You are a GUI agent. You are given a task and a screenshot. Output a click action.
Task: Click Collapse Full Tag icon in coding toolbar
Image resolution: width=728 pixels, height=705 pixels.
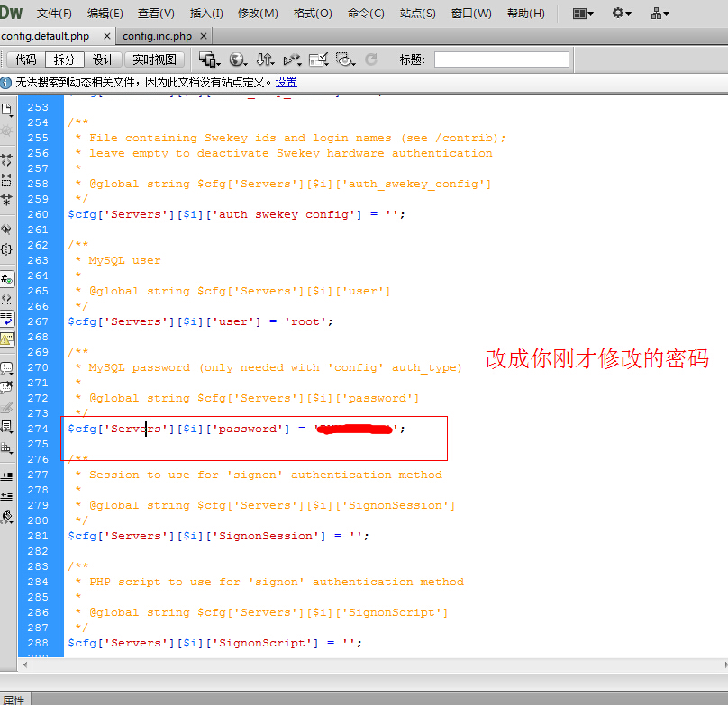click(6, 160)
